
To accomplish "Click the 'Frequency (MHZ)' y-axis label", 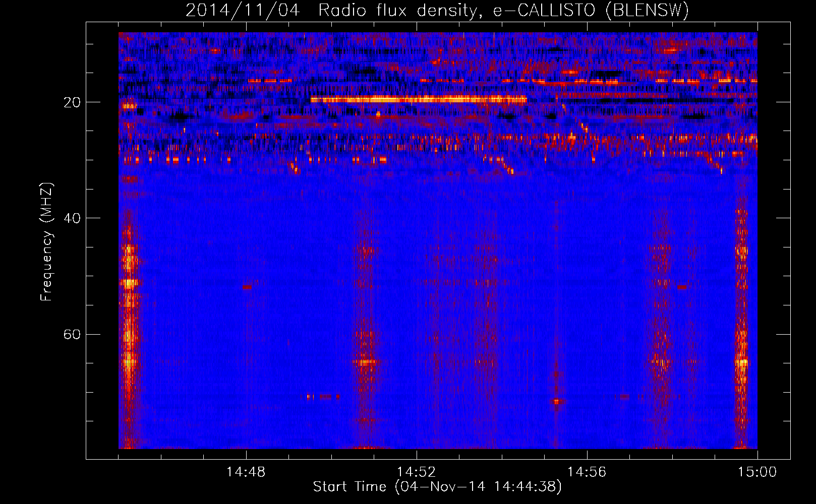I will click(x=46, y=242).
